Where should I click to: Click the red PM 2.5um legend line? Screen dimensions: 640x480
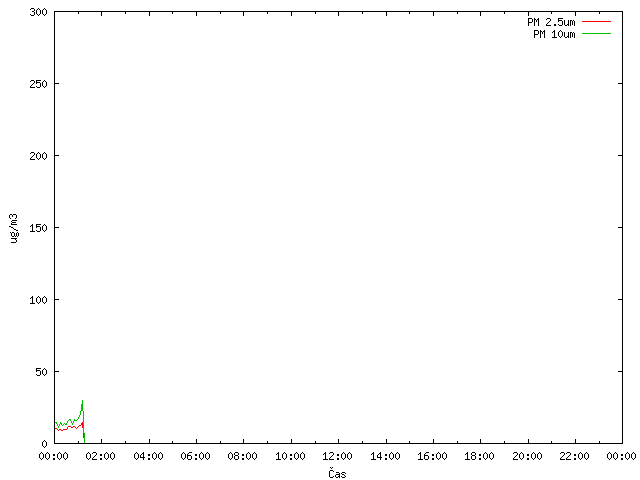pos(596,22)
